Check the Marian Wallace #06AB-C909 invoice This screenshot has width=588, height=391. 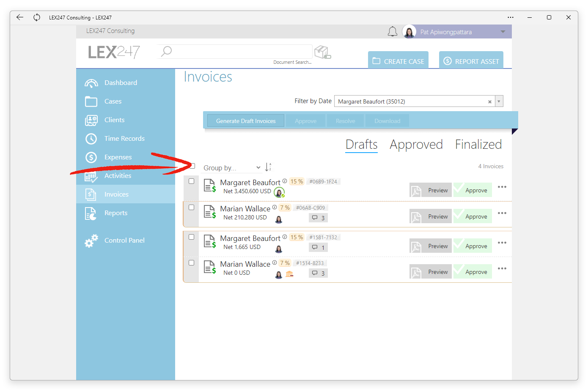coord(191,207)
